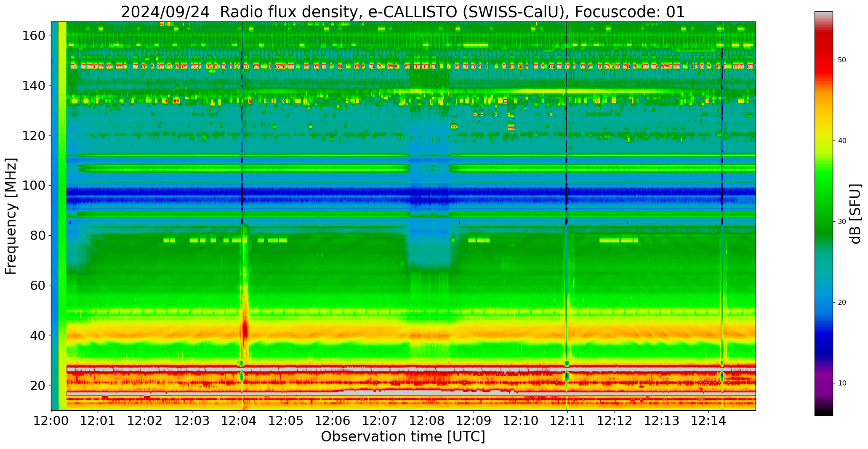Viewport: 868px width, 449px height.
Task: Click the 40 frequency tick label
Action: [x=37, y=335]
